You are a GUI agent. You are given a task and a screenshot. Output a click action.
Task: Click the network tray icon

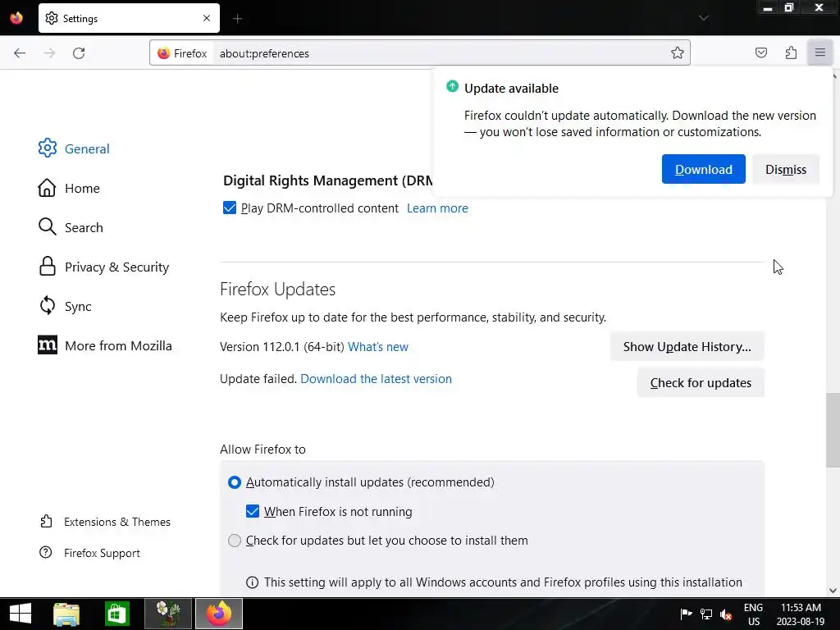pos(706,614)
